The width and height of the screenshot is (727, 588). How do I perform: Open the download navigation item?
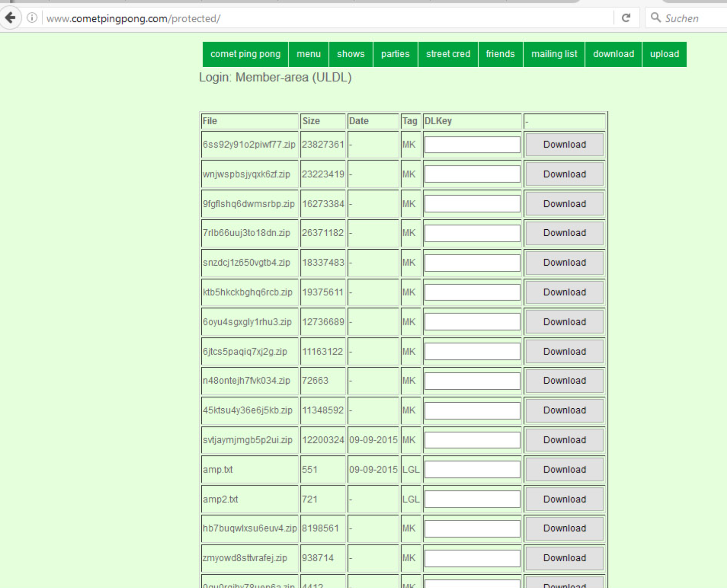(614, 54)
